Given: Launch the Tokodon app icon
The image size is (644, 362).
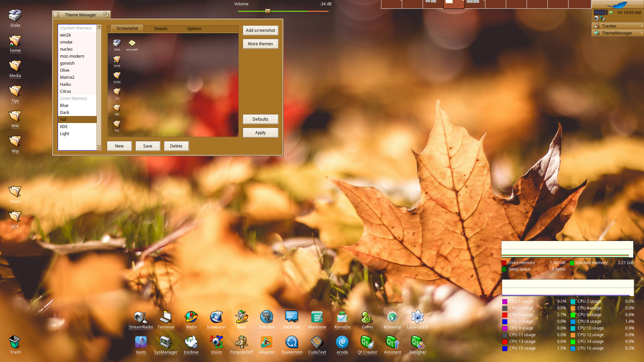Looking at the screenshot, I should (x=267, y=317).
